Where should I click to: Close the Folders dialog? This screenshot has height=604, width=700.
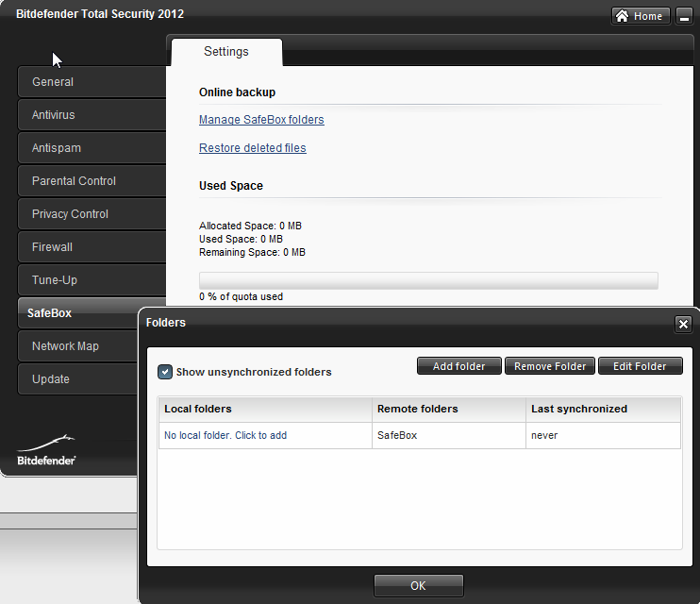click(683, 324)
